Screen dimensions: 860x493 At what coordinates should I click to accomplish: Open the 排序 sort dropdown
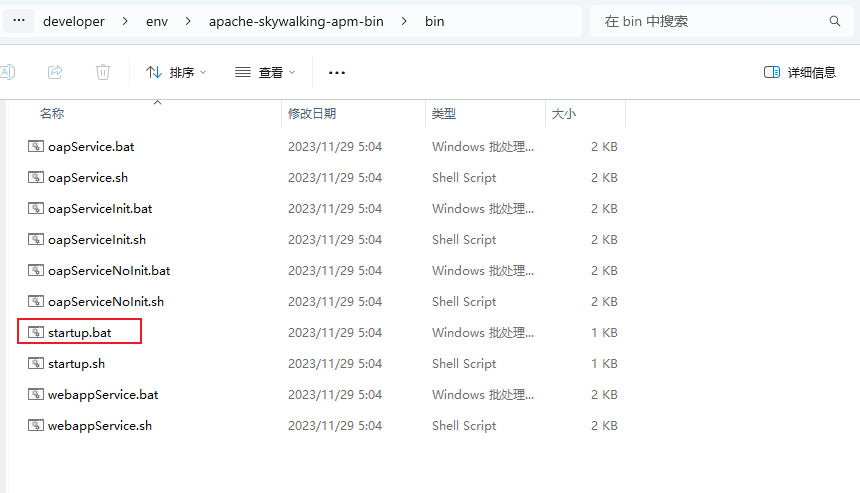coord(176,72)
